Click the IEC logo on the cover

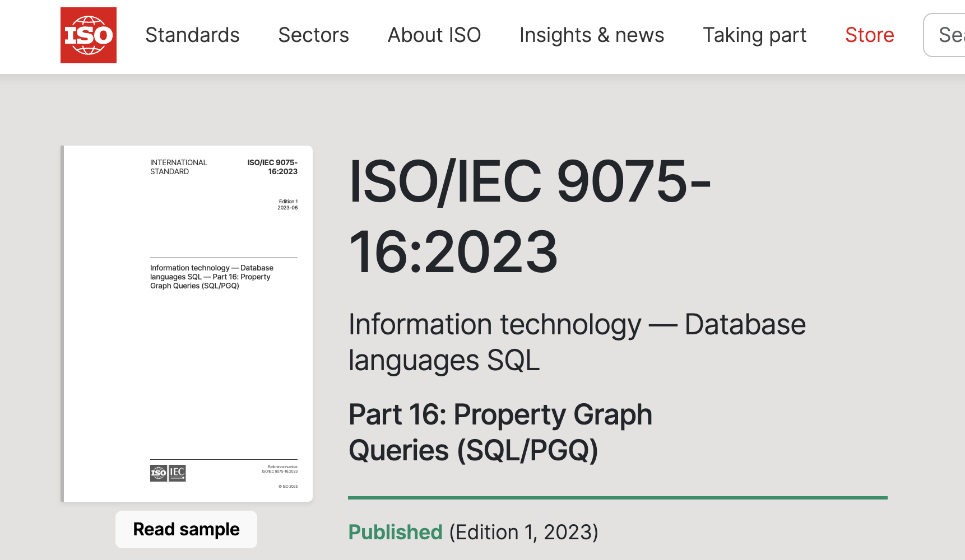(177, 473)
